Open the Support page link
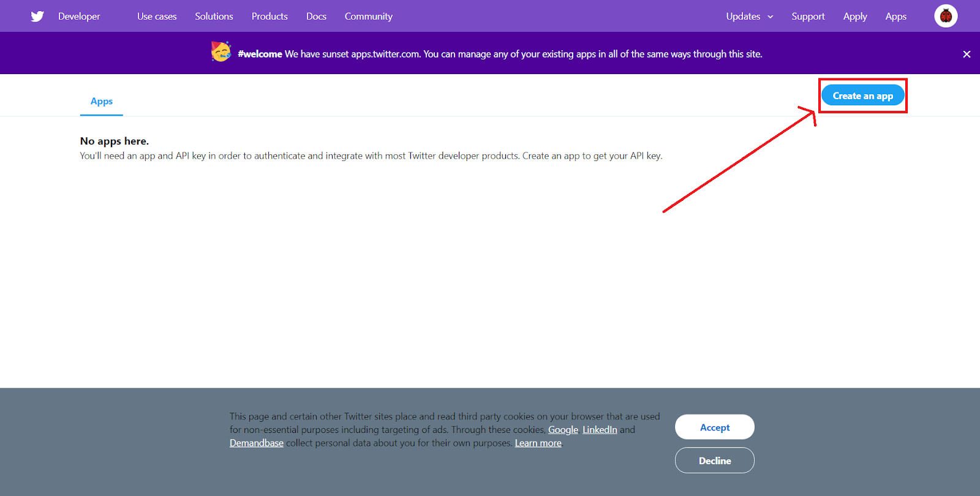Image resolution: width=980 pixels, height=496 pixels. (x=808, y=17)
